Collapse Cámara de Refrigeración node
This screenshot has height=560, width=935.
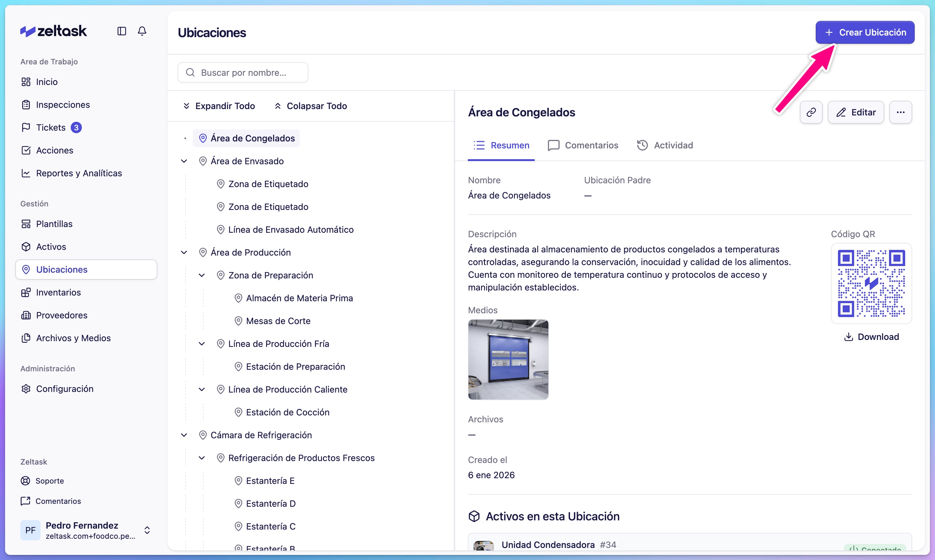coord(184,435)
